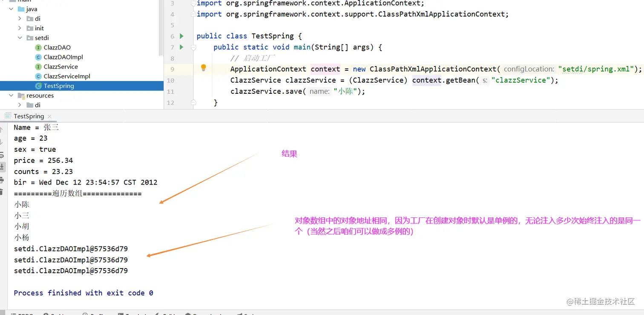Click the init folder label
The image size is (644, 315).
click(x=39, y=28)
